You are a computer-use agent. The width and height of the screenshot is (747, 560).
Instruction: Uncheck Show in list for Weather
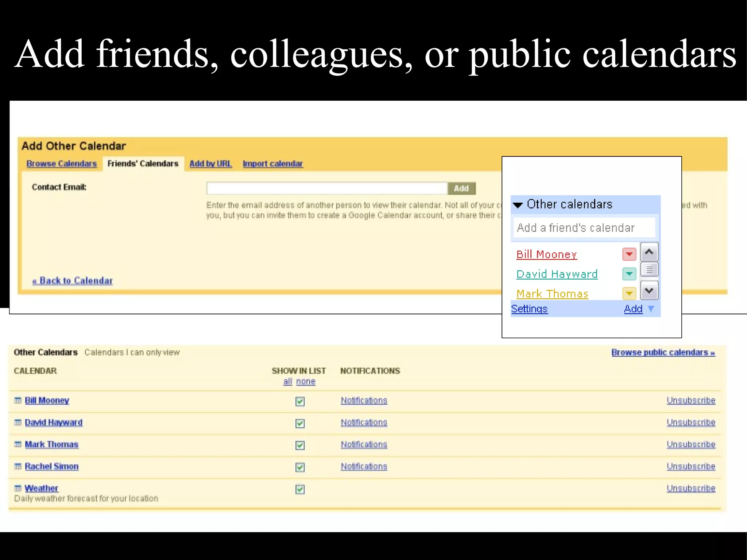pos(300,489)
